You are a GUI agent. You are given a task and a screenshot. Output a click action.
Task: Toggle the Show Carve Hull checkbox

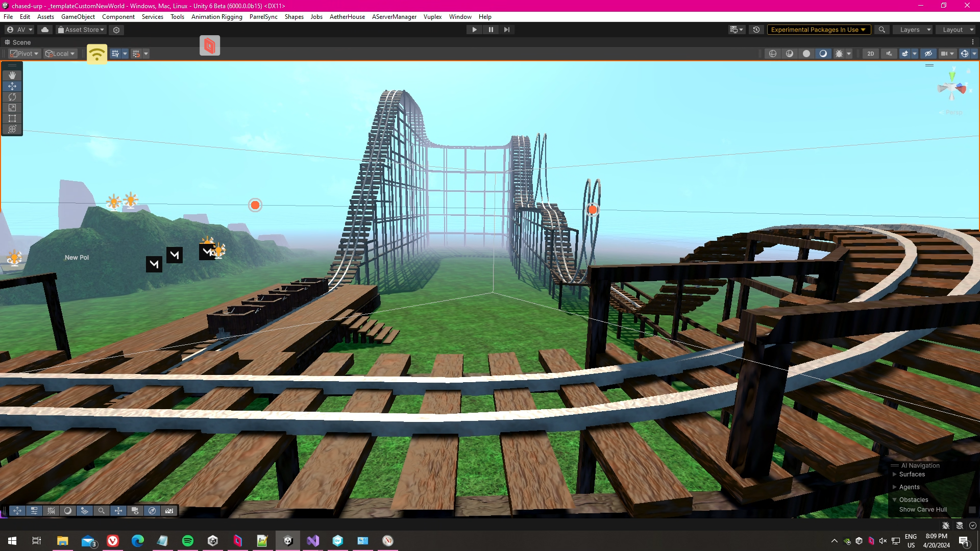972,510
